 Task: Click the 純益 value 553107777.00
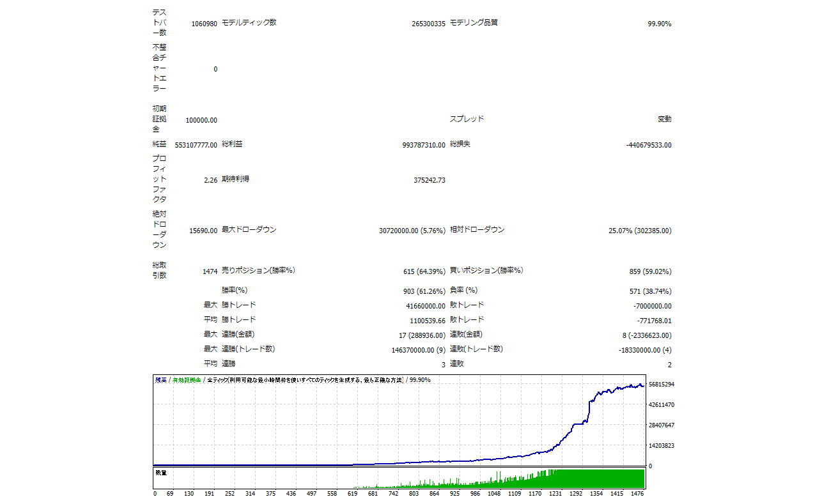(196, 145)
